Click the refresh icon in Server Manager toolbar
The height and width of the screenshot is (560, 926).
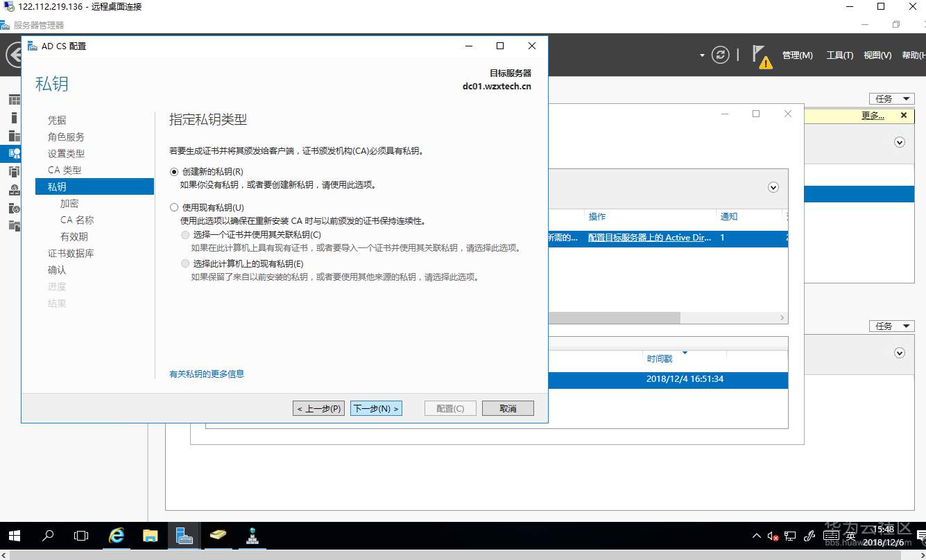(x=721, y=55)
